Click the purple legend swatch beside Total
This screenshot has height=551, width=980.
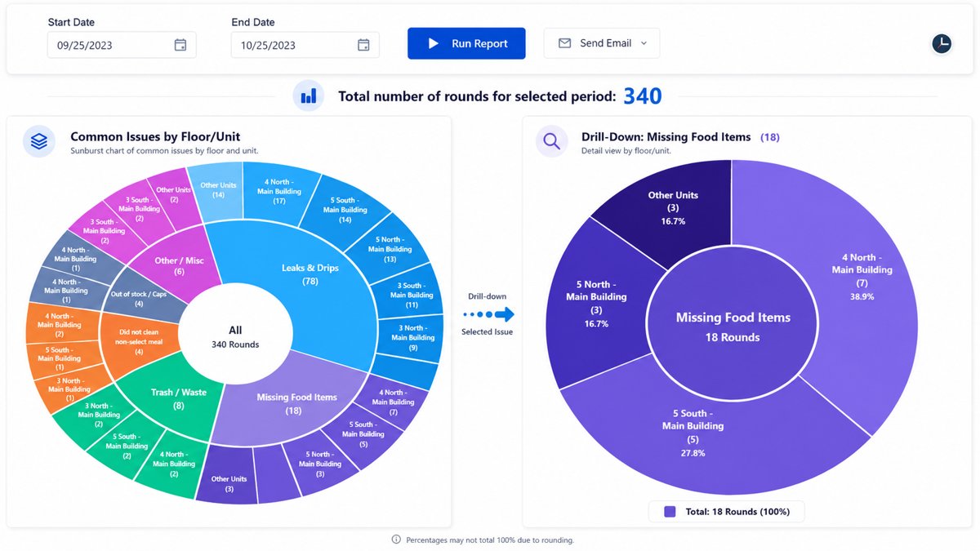[670, 512]
